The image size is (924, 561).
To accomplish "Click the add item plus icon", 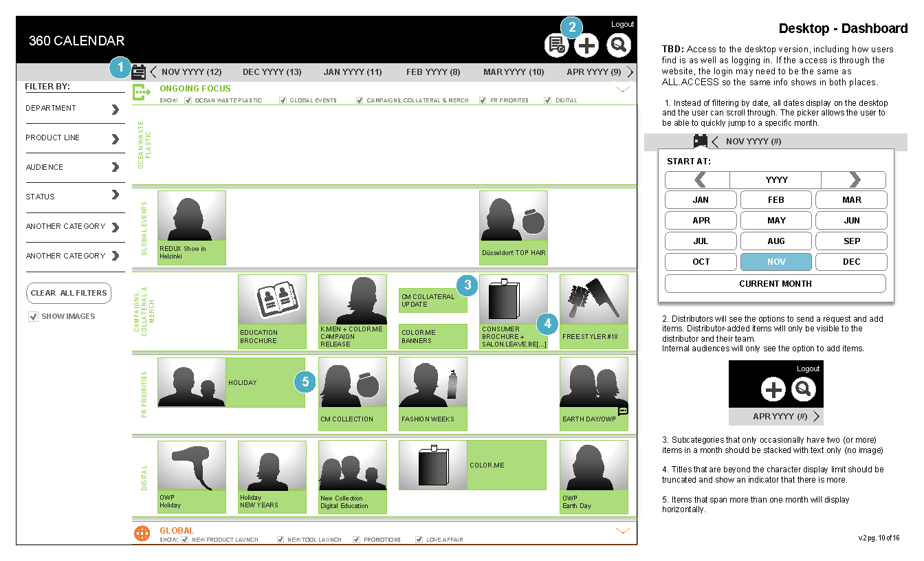I will (x=586, y=45).
